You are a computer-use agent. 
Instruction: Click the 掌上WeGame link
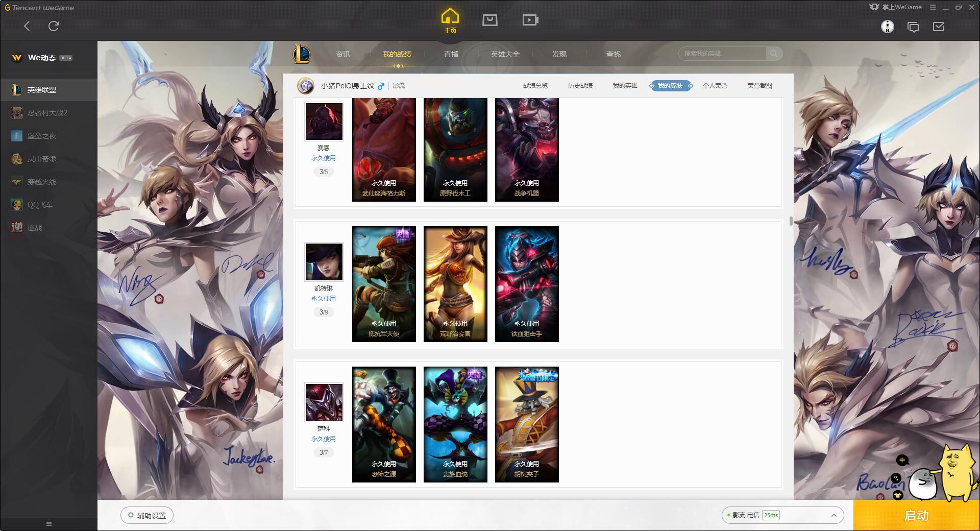(x=896, y=7)
